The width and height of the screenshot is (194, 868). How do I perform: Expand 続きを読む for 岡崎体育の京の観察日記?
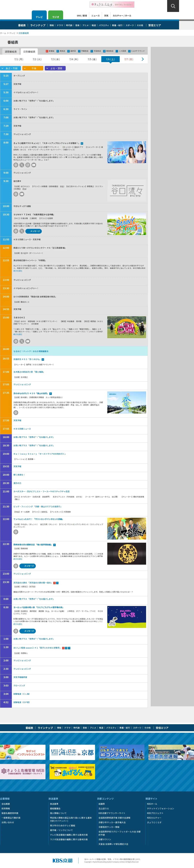(x=18, y=559)
